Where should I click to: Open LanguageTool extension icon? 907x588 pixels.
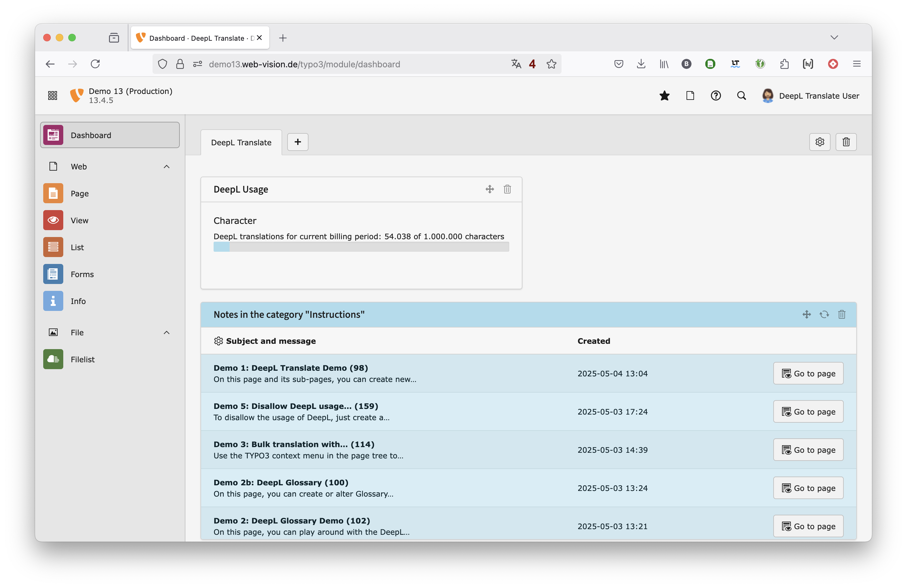(735, 64)
